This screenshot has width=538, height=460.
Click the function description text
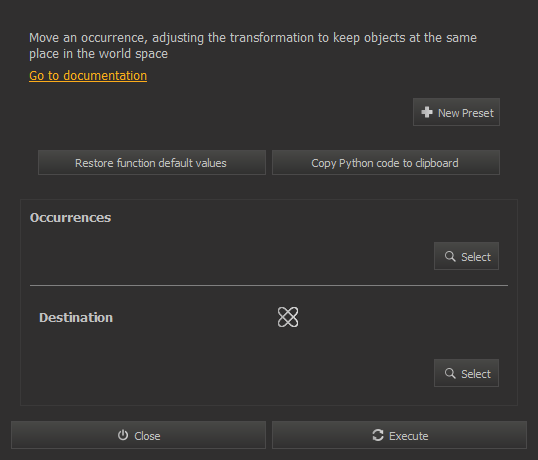[253, 46]
